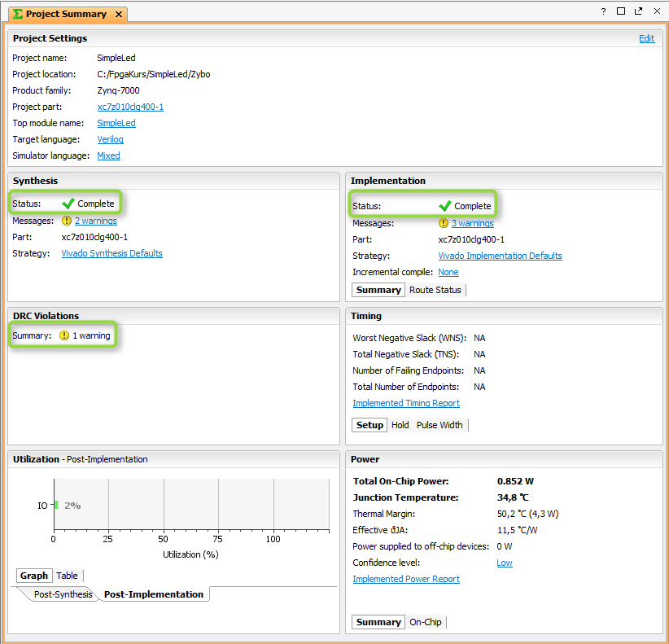Close the Project Summary tab
The width and height of the screenshot is (669, 644).
[119, 14]
